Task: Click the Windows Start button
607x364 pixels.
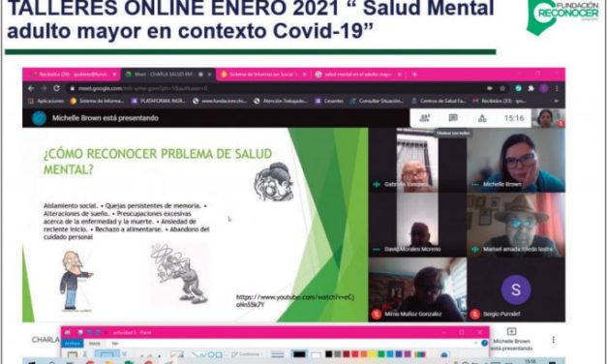Action: pyautogui.click(x=32, y=362)
